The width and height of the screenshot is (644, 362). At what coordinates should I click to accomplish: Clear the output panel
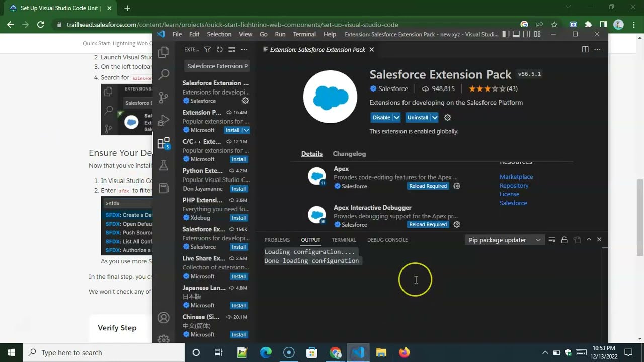(552, 240)
